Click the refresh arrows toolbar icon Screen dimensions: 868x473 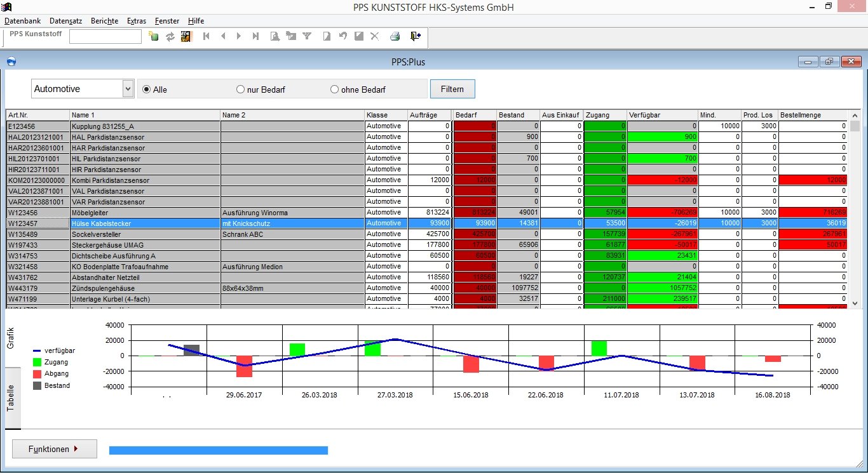(170, 36)
